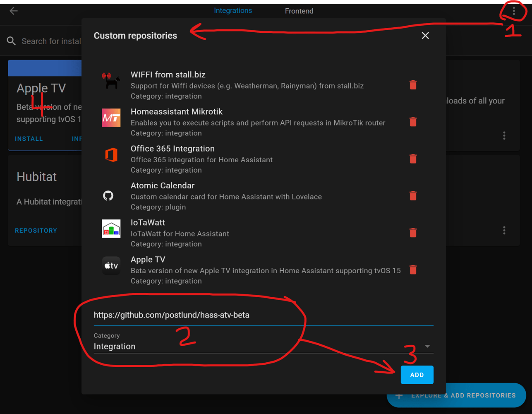Click "IoTaWatt for Home Assistant" description

[x=180, y=234]
